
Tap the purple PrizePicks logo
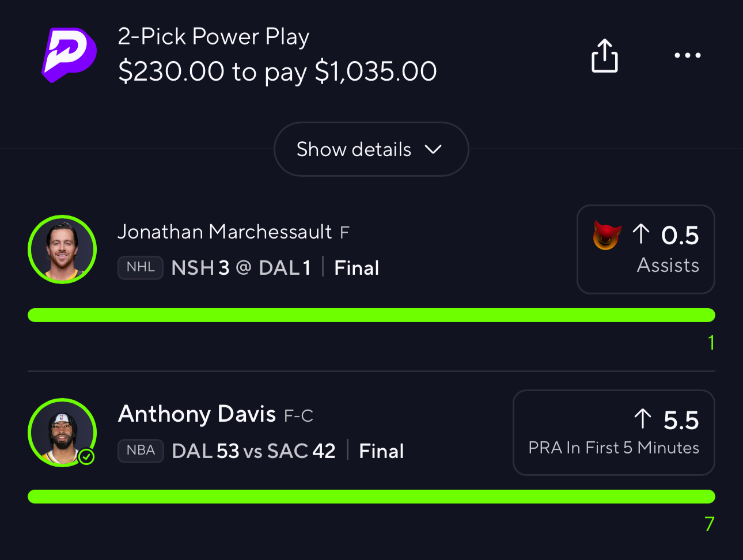pyautogui.click(x=69, y=55)
